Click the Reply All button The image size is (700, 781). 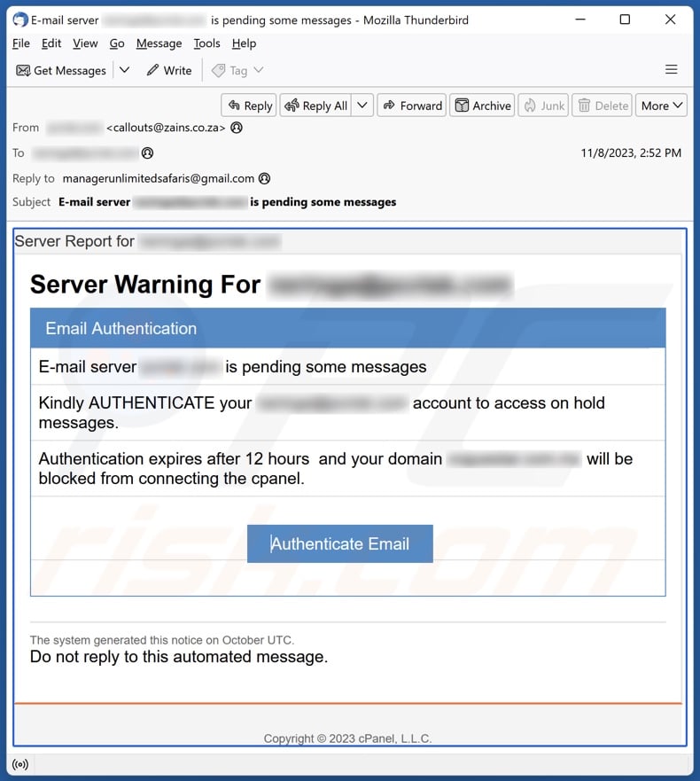tap(315, 105)
